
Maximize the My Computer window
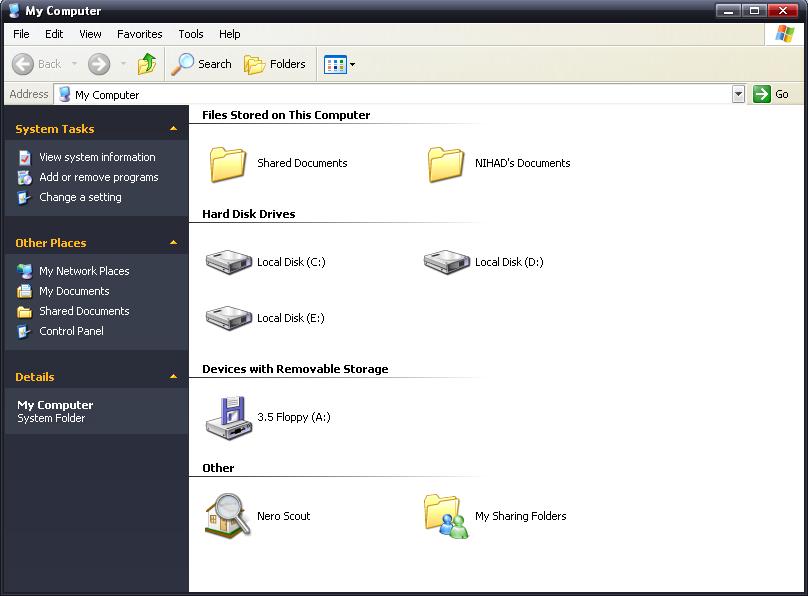754,11
